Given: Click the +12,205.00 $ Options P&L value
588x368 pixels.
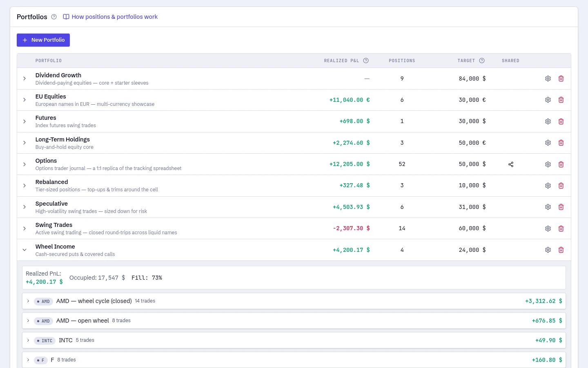Looking at the screenshot, I should coord(350,164).
